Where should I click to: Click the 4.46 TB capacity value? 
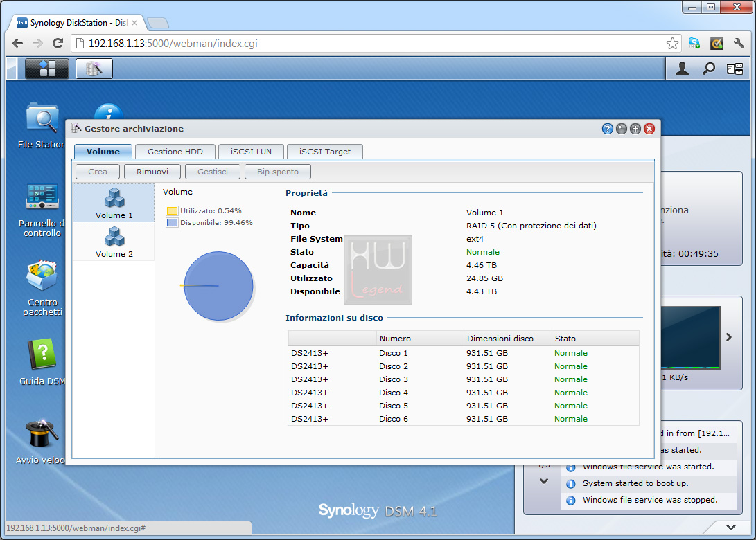pyautogui.click(x=481, y=265)
